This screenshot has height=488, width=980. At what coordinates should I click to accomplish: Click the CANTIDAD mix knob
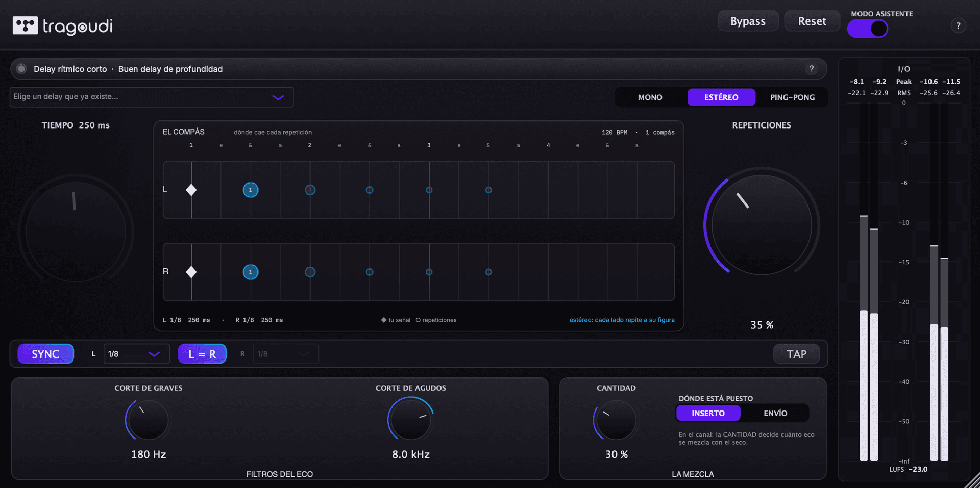(616, 421)
